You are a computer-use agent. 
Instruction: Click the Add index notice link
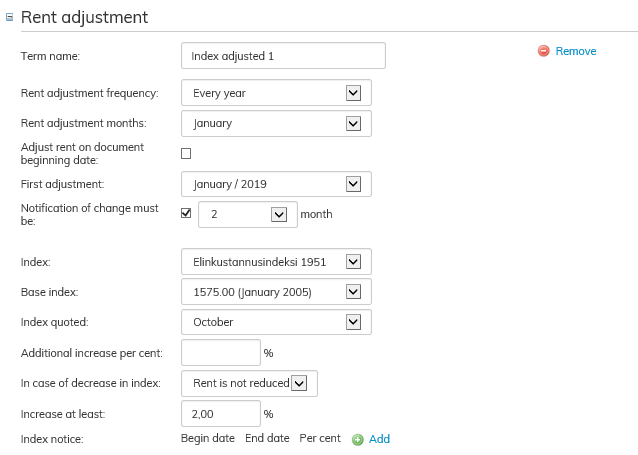pyautogui.click(x=379, y=439)
